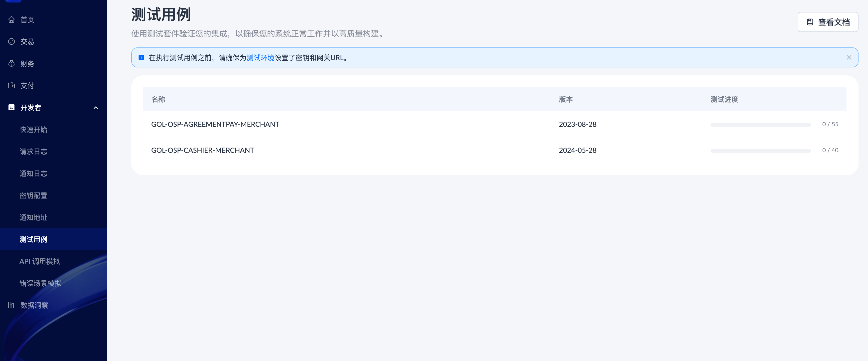Click the 财务 finance money-bag icon
Viewport: 868px width, 361px height.
(x=11, y=63)
